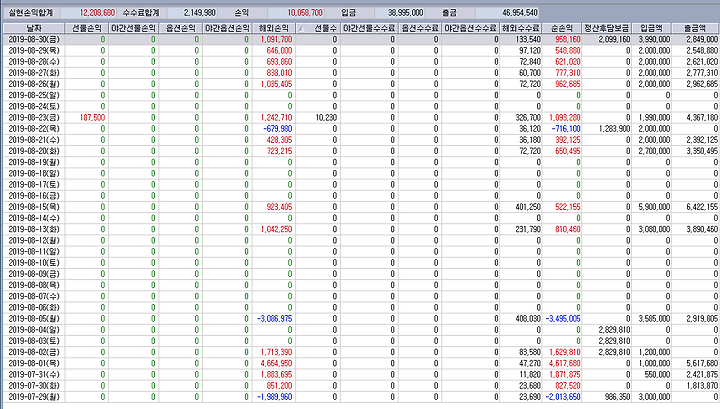Click the 야간선물수수료 column header

coord(369,28)
